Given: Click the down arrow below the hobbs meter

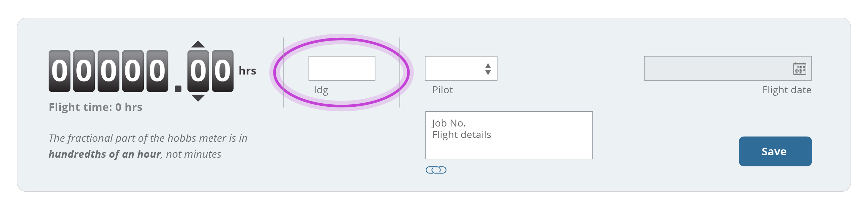Looking at the screenshot, I should [198, 98].
